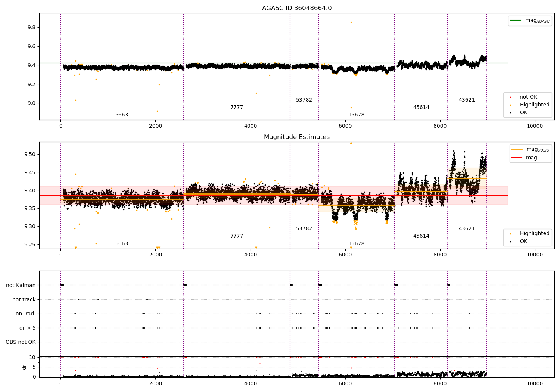
Task: Click x-axis tick 6000 in bottom panel
Action: click(345, 384)
